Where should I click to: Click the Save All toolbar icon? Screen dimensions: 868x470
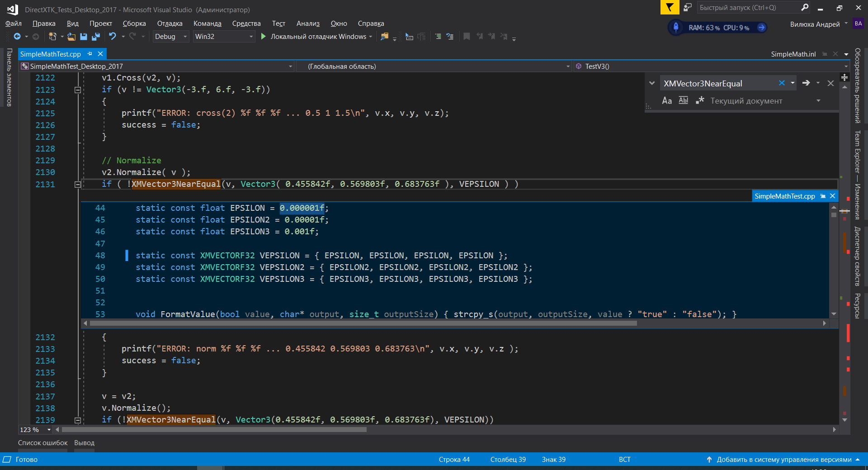[x=95, y=37]
